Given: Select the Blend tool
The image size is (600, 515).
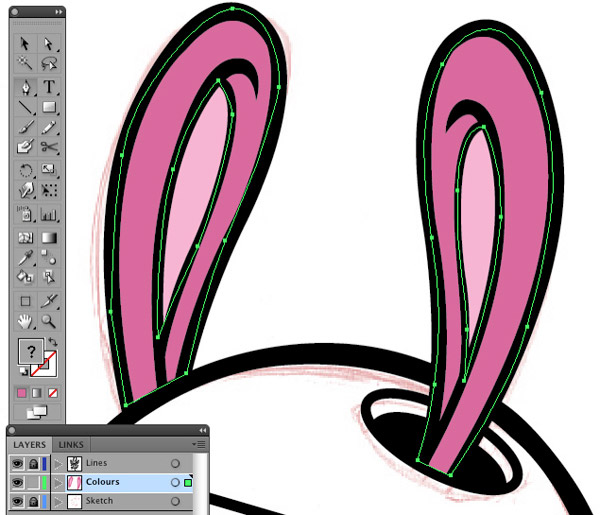Looking at the screenshot, I should point(49,257).
